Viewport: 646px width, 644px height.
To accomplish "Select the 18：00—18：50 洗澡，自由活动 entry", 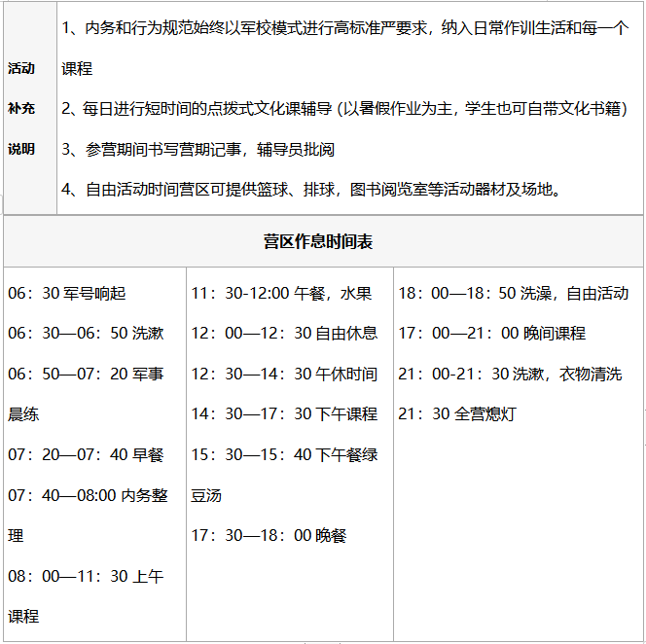I will click(x=514, y=294).
